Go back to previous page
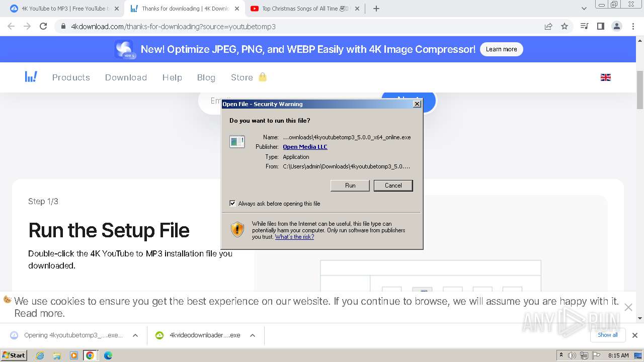Image resolution: width=644 pixels, height=362 pixels. (x=11, y=26)
